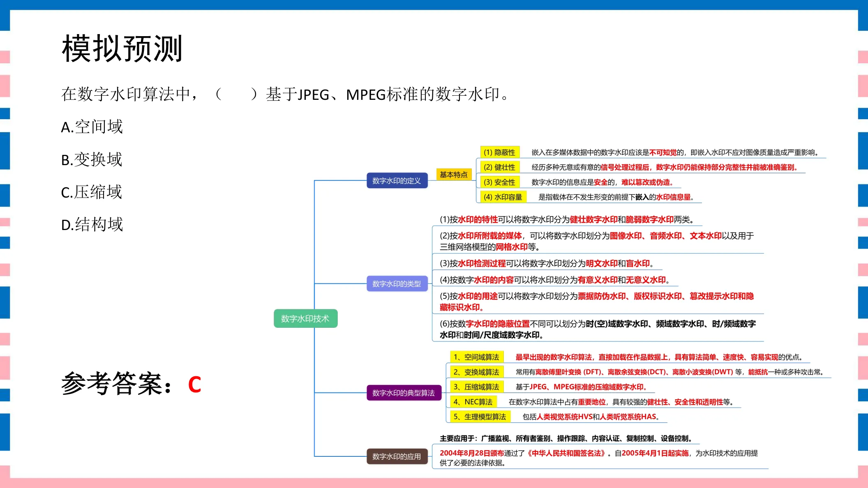Image resolution: width=868 pixels, height=488 pixels.
Task: Click the red reference answer letter C
Action: tap(194, 385)
